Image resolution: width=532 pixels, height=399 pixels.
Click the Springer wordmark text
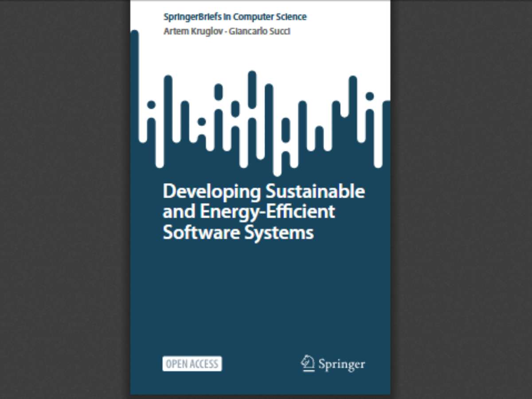click(341, 364)
